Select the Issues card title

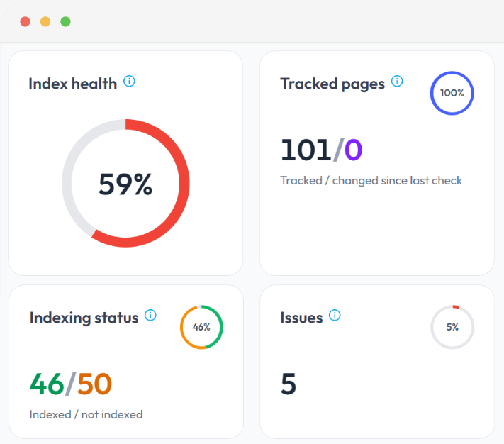301,318
